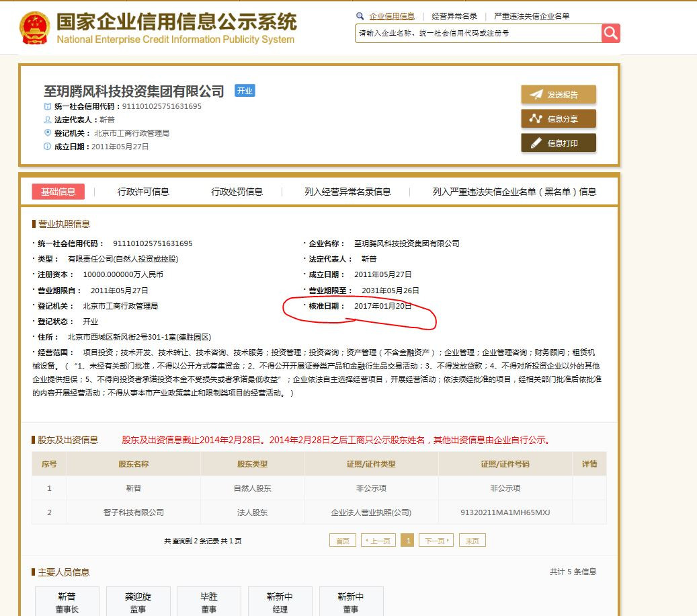This screenshot has height=616, width=697.
Task: Click the location pin icon beside 登记机关
Action: pos(48,132)
